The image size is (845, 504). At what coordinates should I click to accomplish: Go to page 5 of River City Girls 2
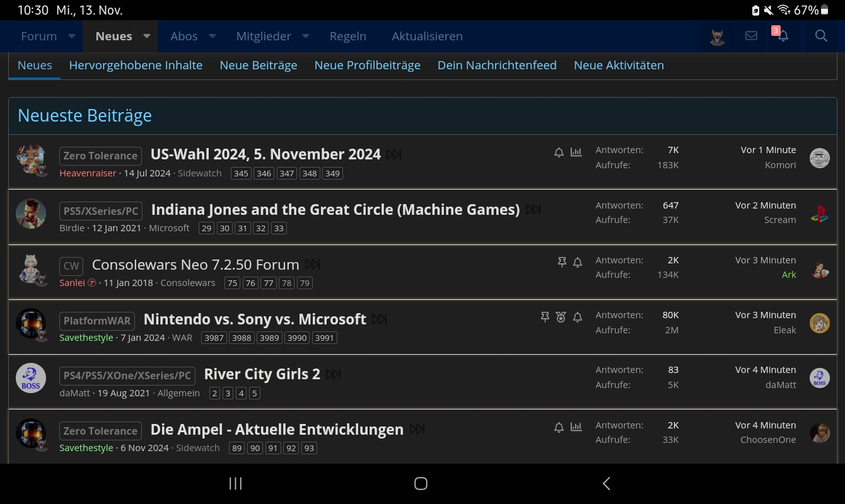(255, 393)
